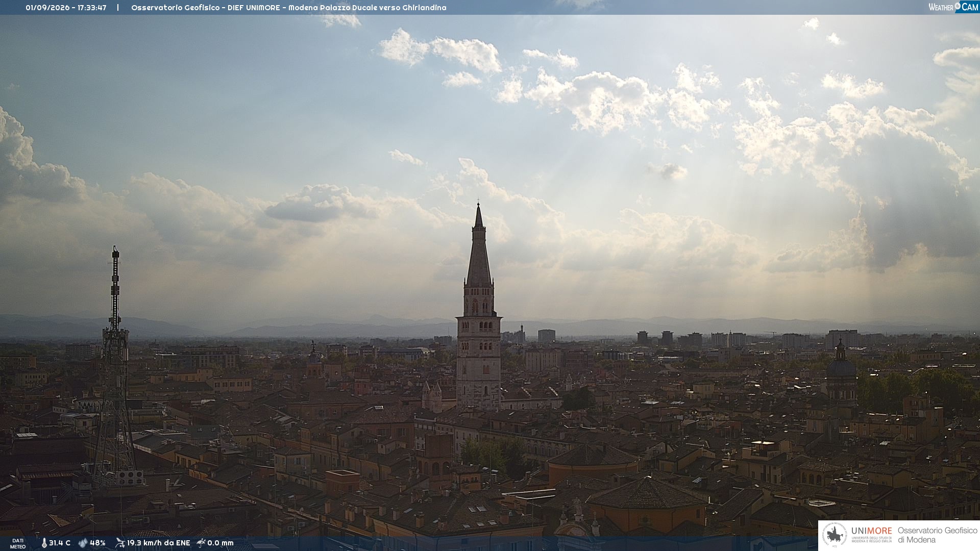Click the camera eye in the WeatherCam logo
Screen dimensions: 980x551
958,6
